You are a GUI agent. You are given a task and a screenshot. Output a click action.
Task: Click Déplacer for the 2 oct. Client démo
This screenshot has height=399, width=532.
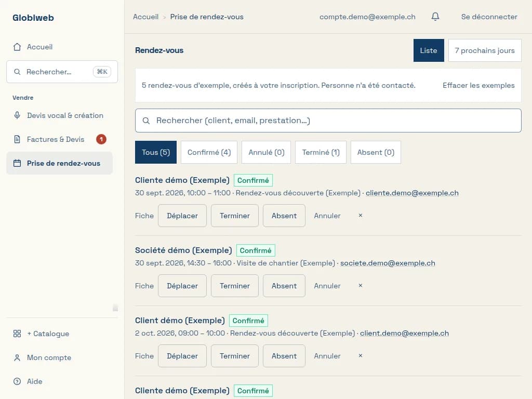click(182, 356)
